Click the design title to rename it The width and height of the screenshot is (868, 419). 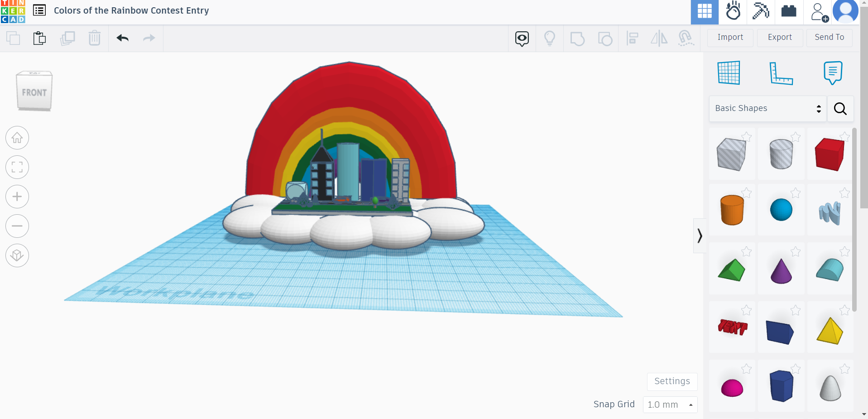pos(131,10)
